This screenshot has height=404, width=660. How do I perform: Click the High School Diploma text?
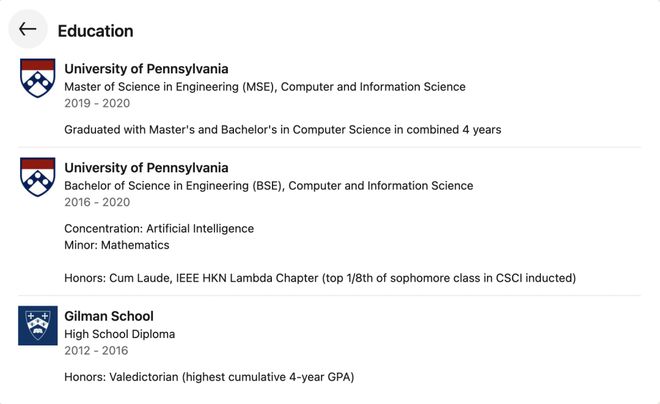pyautogui.click(x=120, y=334)
